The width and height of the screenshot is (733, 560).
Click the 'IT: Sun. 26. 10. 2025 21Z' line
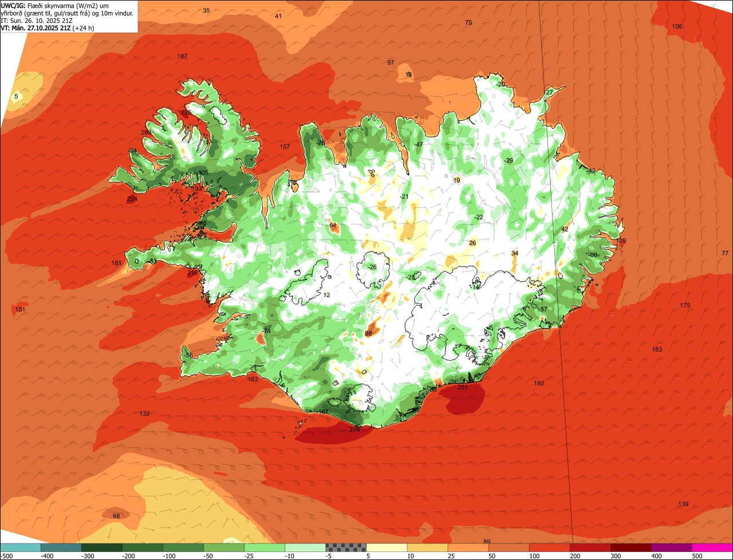(x=37, y=20)
